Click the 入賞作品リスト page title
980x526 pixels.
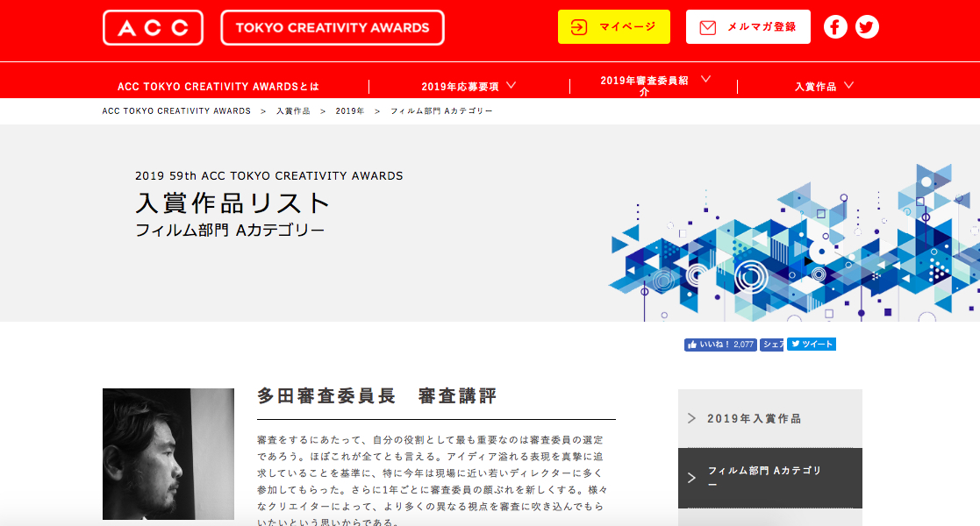pos(232,203)
